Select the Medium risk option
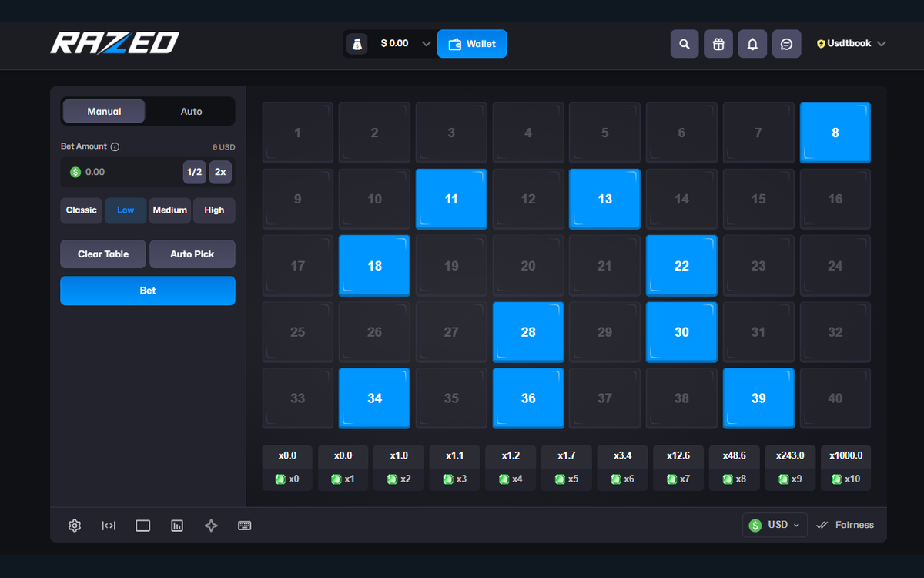This screenshot has height=578, width=924. 170,210
